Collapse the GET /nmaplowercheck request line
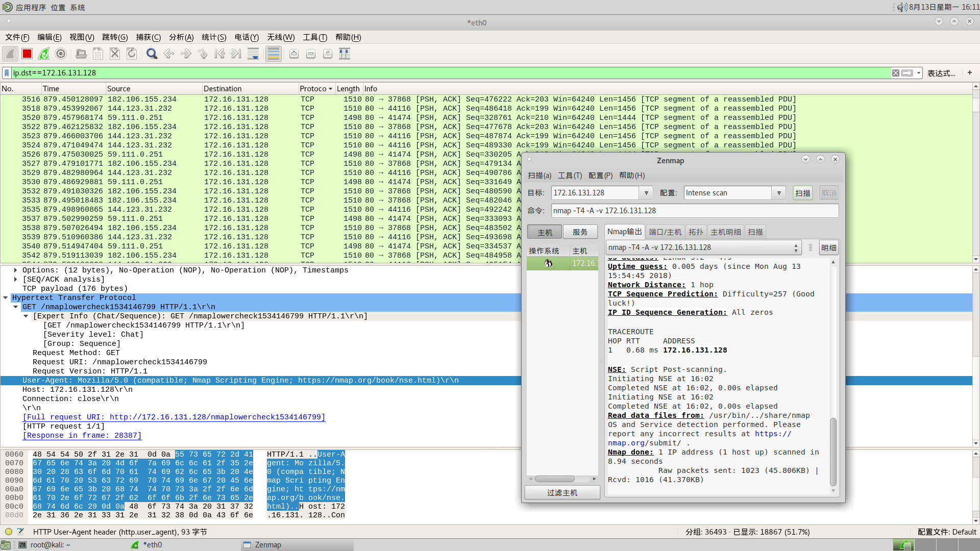Image resolution: width=980 pixels, height=551 pixels. click(15, 307)
